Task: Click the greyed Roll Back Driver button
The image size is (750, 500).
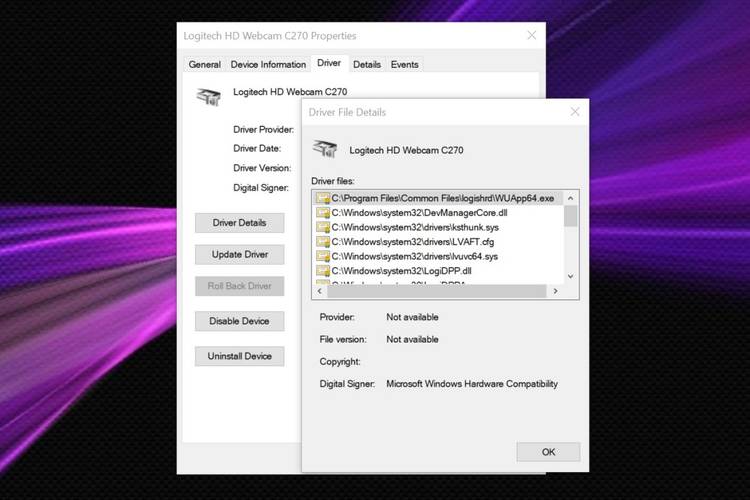Action: click(239, 286)
